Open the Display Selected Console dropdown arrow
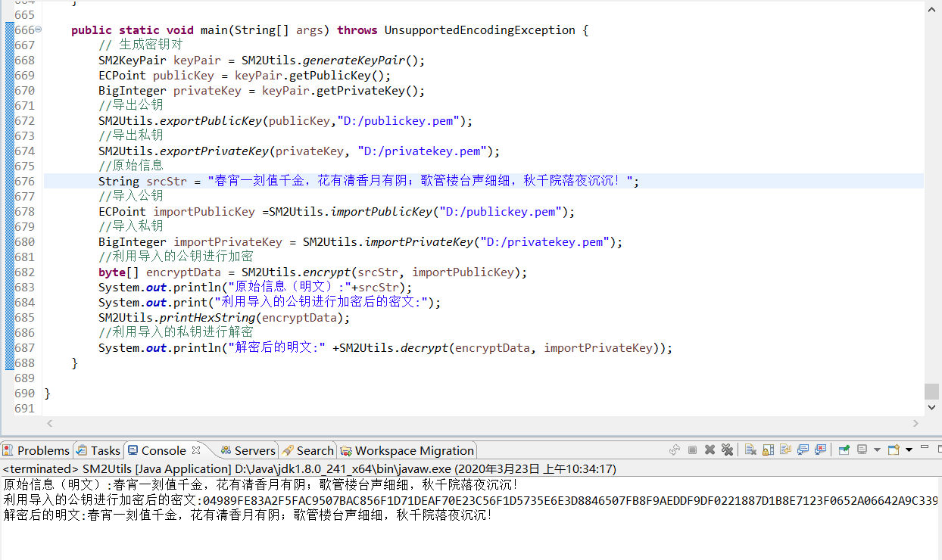This screenshot has width=942, height=560. 877,450
